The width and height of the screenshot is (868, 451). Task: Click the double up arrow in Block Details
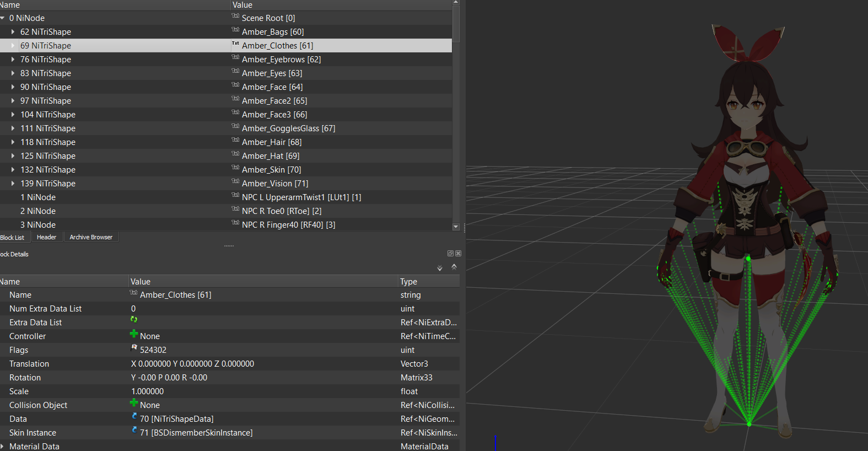pos(454,266)
